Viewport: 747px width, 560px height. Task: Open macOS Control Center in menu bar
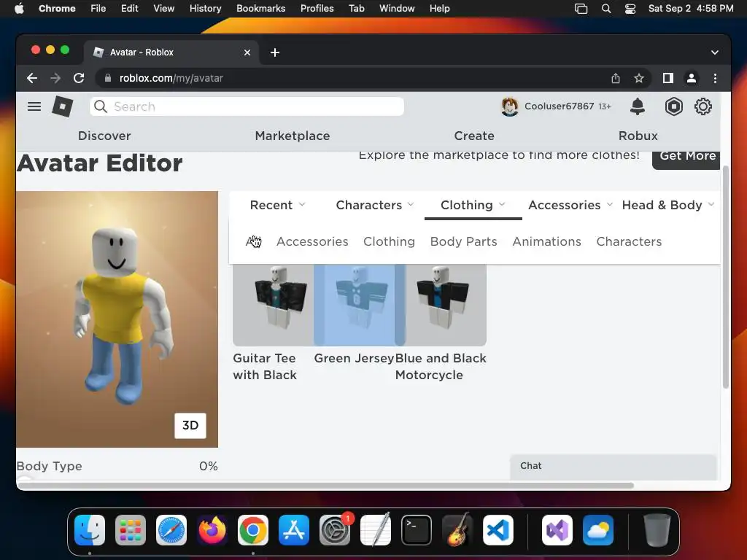tap(630, 9)
